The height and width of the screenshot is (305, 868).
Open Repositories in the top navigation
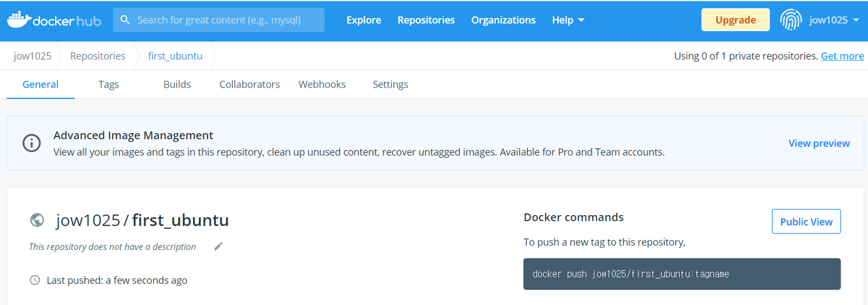pyautogui.click(x=426, y=20)
